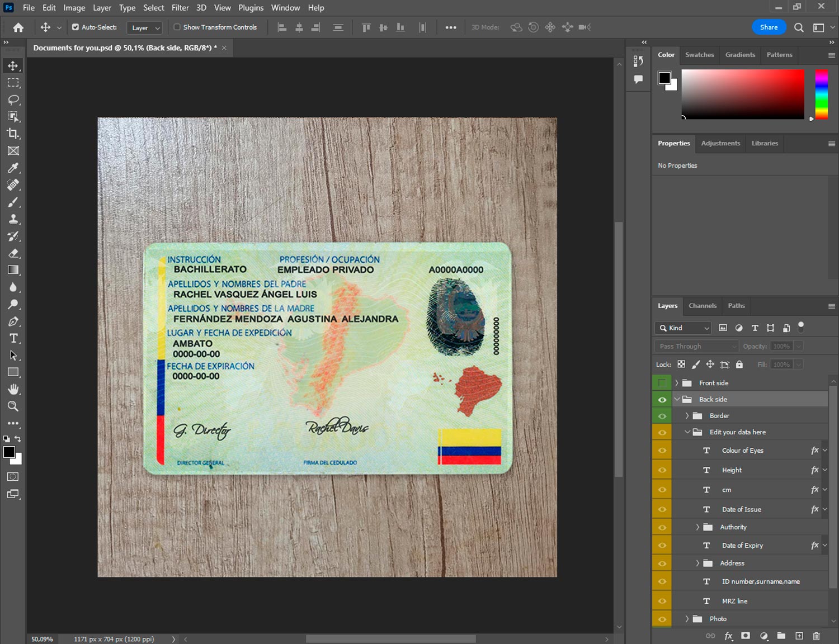Viewport: 839px width, 644px height.
Task: Expand the Authority folder
Action: pyautogui.click(x=697, y=527)
